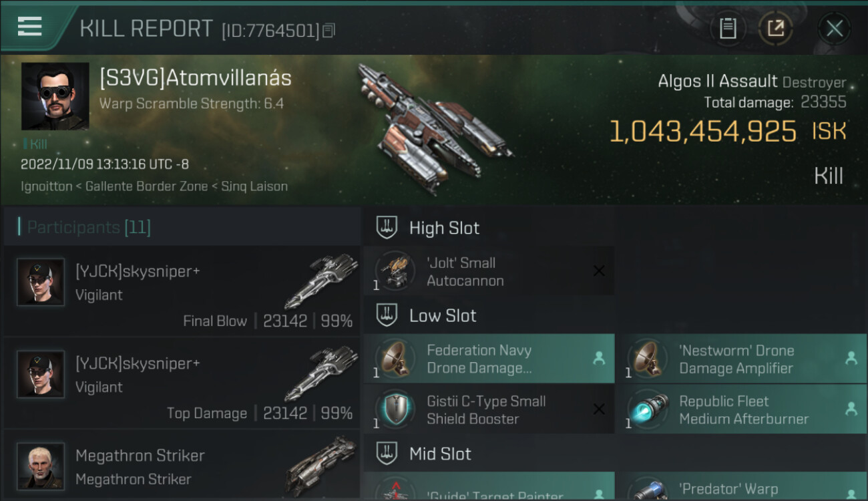The height and width of the screenshot is (501, 868).
Task: Toggle the X marker on the Gistii Shield Booster
Action: (599, 409)
